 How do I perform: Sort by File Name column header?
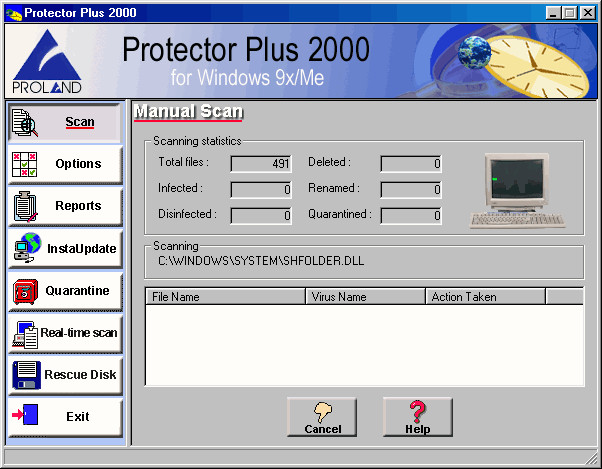pos(226,297)
